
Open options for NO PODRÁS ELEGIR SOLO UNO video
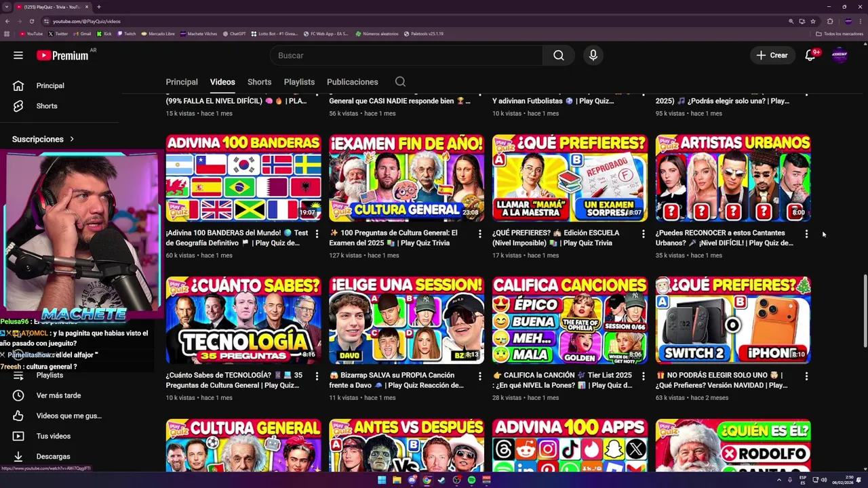coord(806,376)
